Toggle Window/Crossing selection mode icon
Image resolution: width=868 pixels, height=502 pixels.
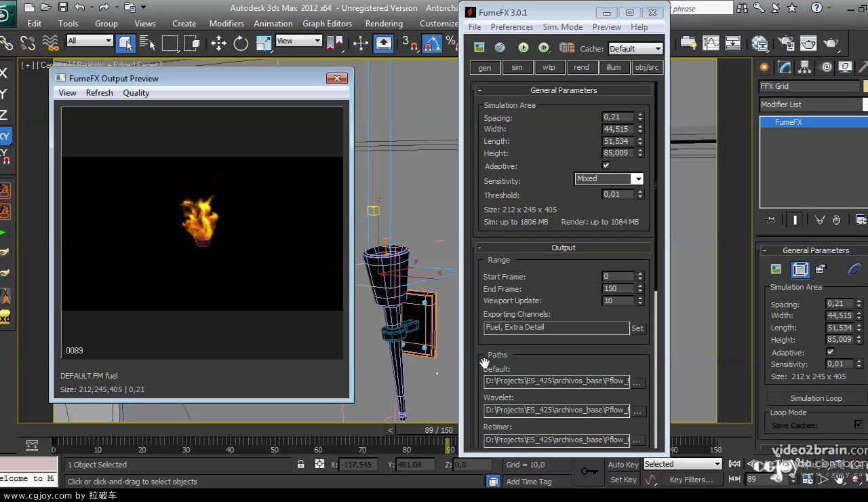(191, 43)
